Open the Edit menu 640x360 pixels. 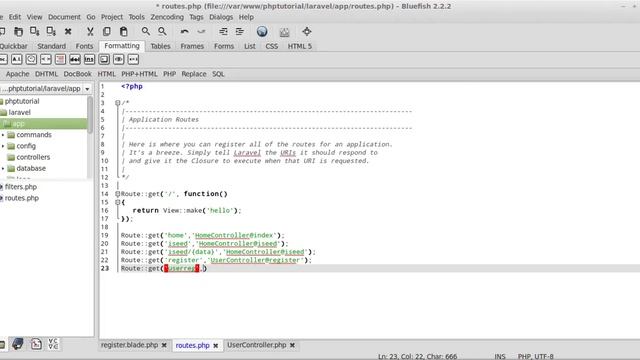click(15, 17)
